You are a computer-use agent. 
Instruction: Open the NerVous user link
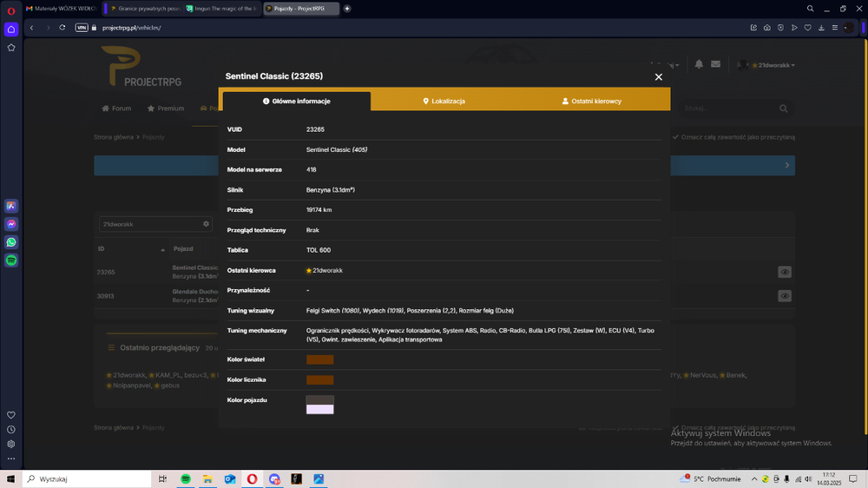click(703, 375)
